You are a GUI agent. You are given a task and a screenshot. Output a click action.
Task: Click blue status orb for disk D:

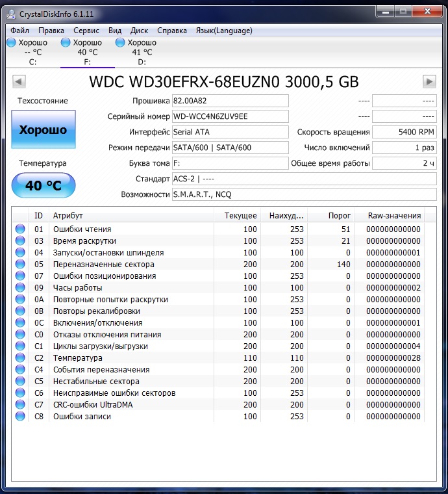click(120, 42)
